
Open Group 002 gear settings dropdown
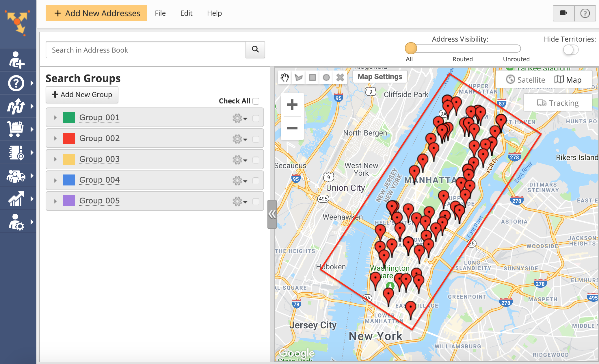[240, 139]
